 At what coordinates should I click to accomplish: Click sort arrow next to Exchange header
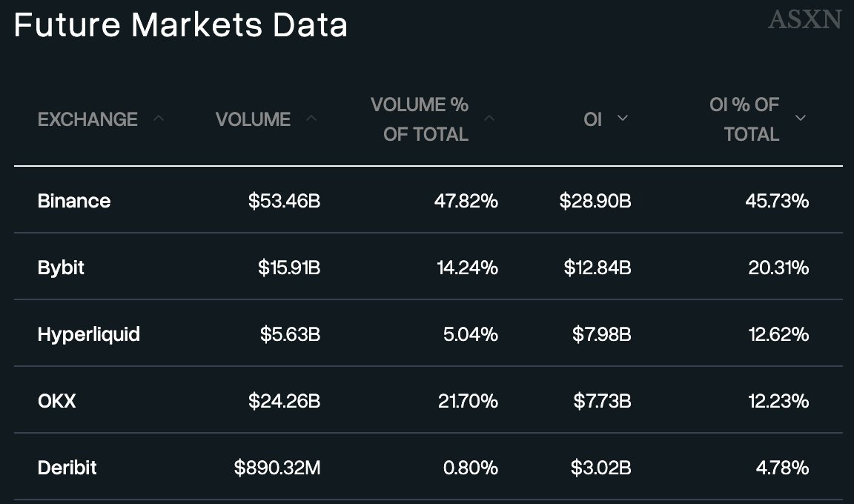pos(158,119)
